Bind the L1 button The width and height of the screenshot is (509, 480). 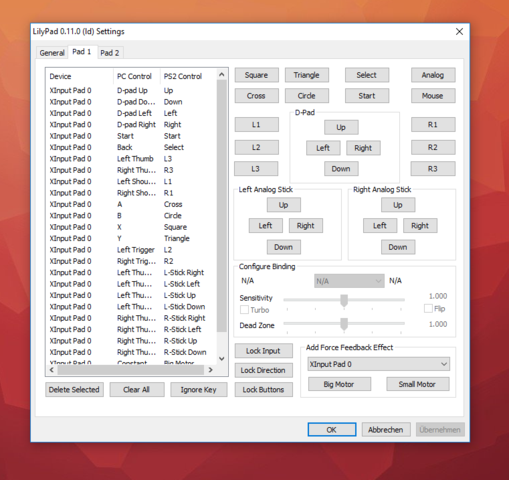click(256, 125)
